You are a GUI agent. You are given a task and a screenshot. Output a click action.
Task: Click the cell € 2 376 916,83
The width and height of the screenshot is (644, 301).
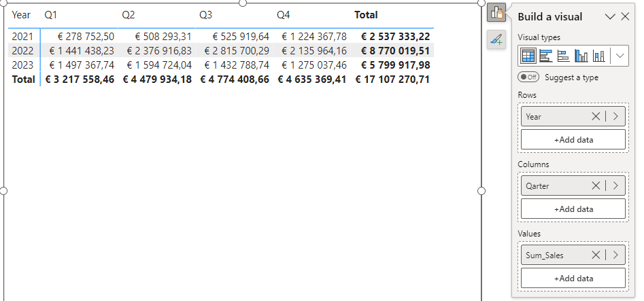pos(159,51)
